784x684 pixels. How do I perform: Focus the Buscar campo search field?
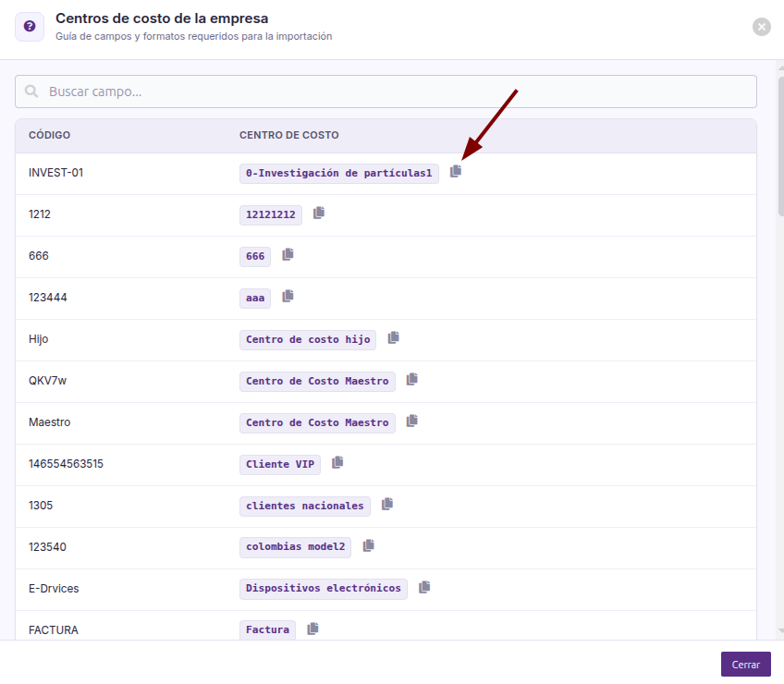pyautogui.click(x=386, y=92)
